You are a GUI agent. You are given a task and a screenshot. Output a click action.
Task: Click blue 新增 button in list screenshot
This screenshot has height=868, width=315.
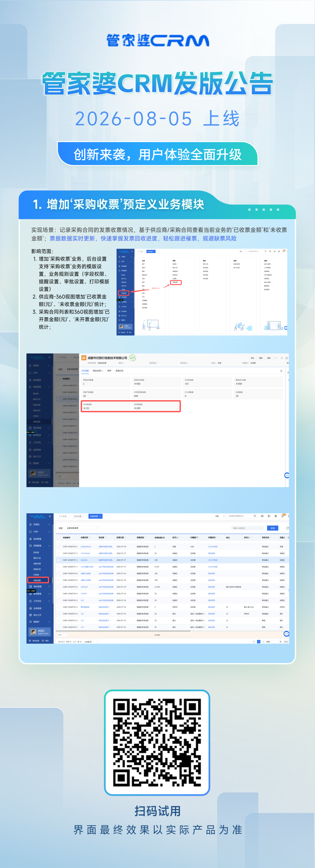pyautogui.click(x=273, y=528)
